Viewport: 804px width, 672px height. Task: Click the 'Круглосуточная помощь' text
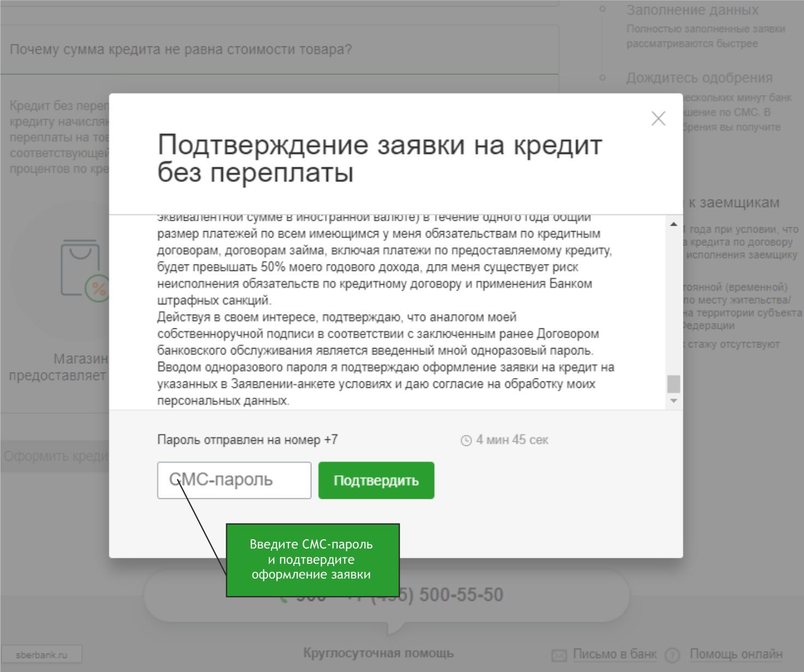tap(379, 653)
